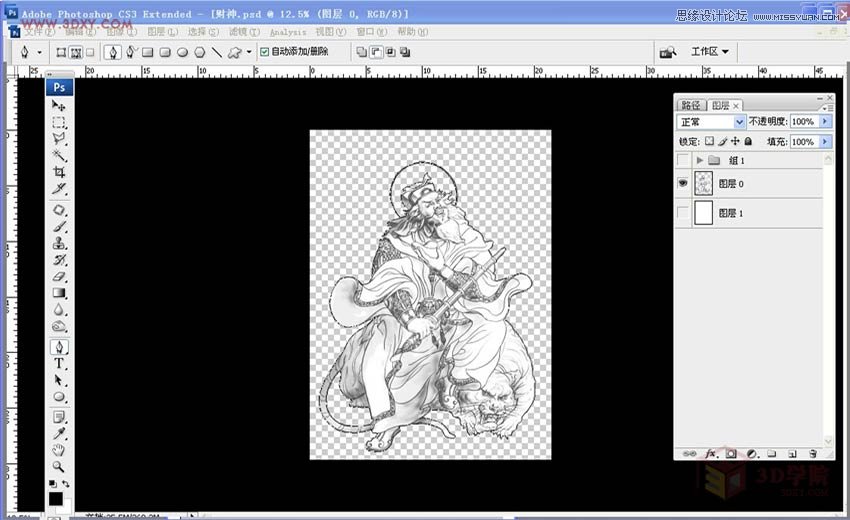
Task: Select the Clone Stamp tool
Action: [x=59, y=243]
